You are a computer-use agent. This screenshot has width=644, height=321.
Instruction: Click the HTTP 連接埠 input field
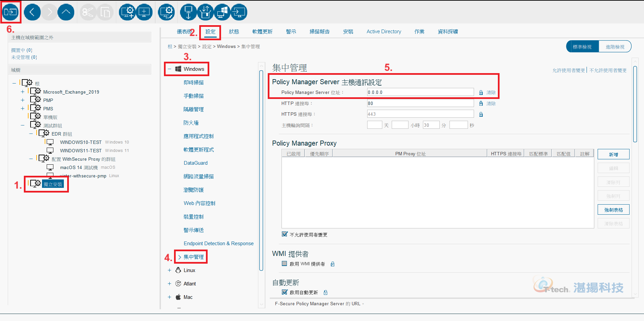[420, 103]
